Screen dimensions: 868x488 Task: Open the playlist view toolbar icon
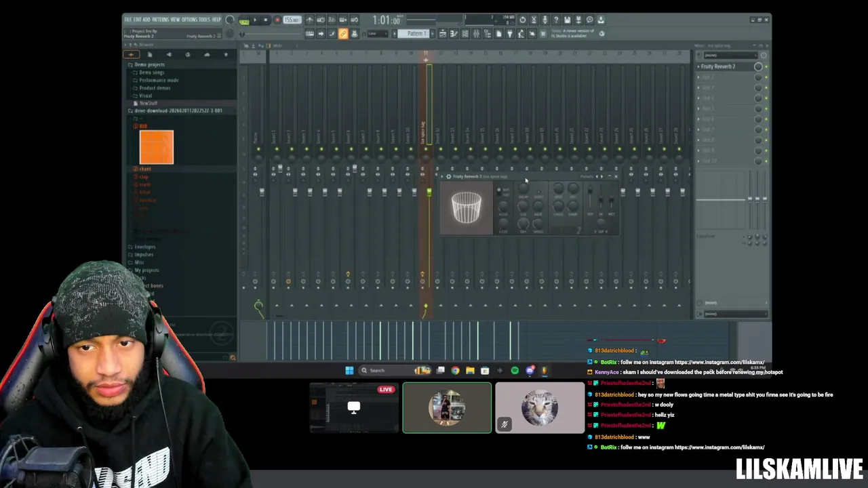[443, 33]
